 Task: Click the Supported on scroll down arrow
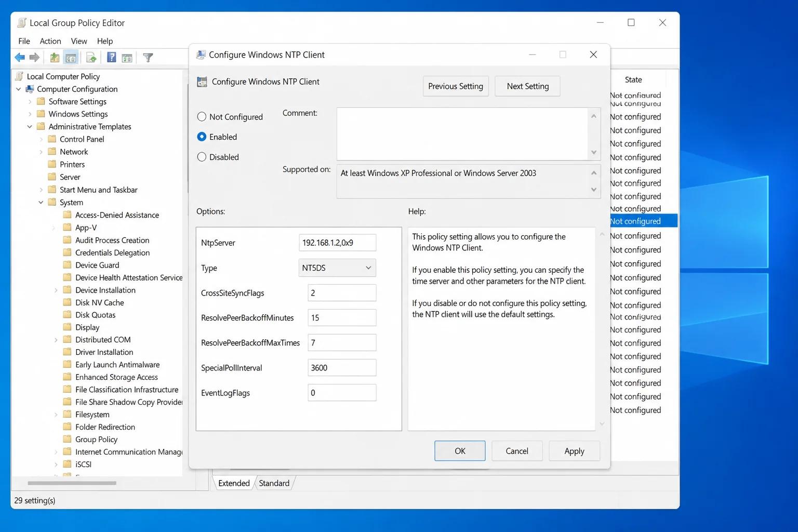tap(594, 190)
